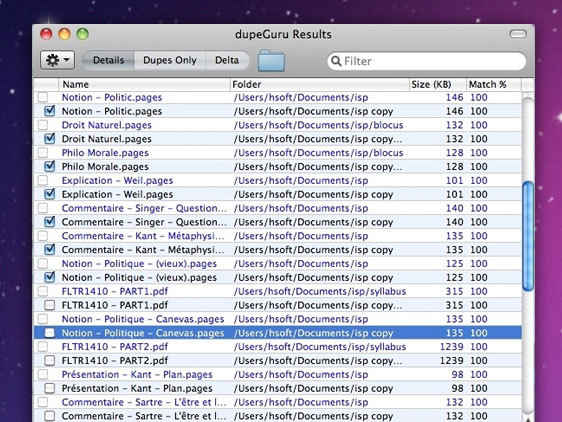Click the toolbar toggle pill button
562x422 pixels.
point(518,34)
